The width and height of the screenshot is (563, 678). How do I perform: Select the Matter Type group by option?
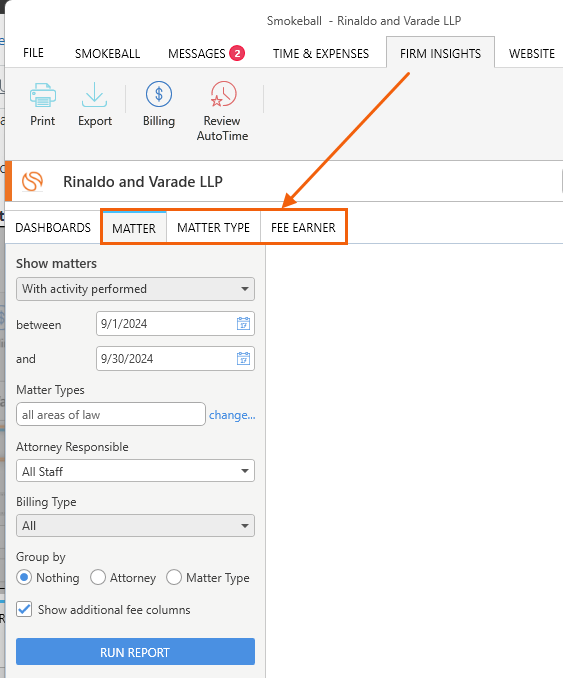tap(174, 577)
